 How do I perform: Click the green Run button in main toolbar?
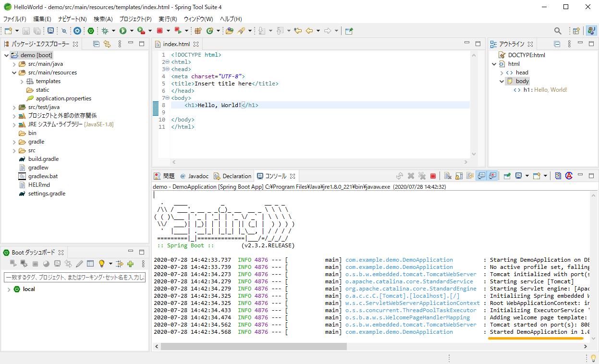coord(123,31)
